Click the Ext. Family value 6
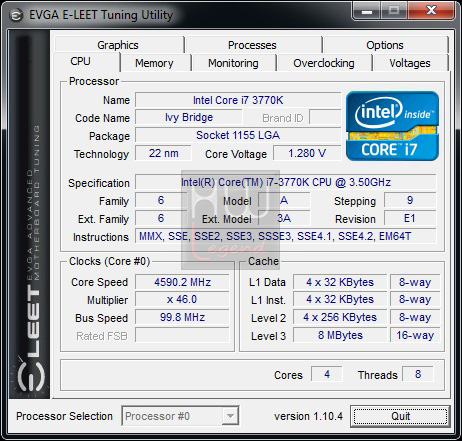Viewport: 462px width, 441px height. tap(161, 218)
